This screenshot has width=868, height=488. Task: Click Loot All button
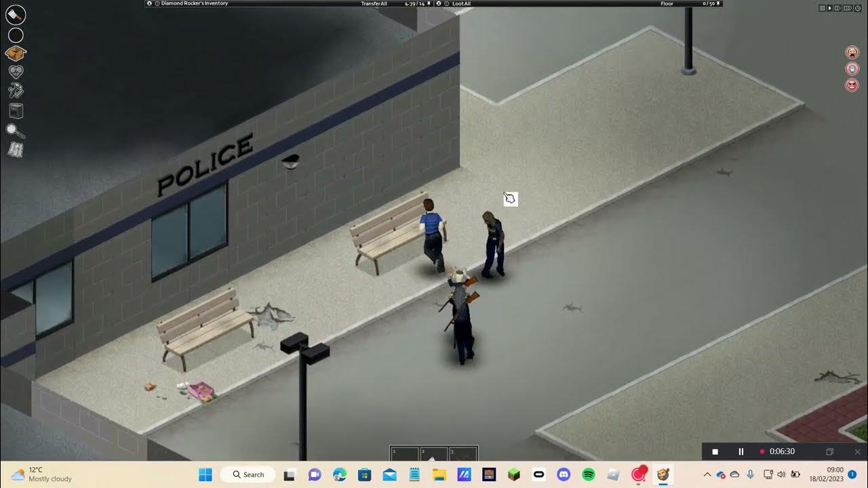[461, 3]
